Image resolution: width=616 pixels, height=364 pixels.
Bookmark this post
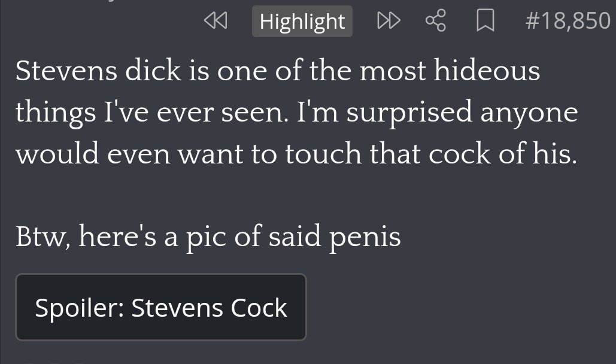point(485,20)
